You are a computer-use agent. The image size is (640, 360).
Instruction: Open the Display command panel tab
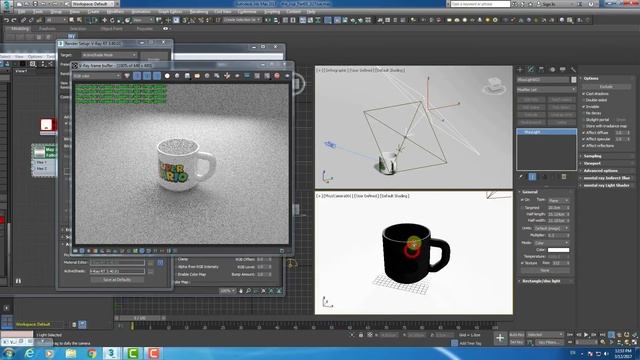pyautogui.click(x=563, y=70)
